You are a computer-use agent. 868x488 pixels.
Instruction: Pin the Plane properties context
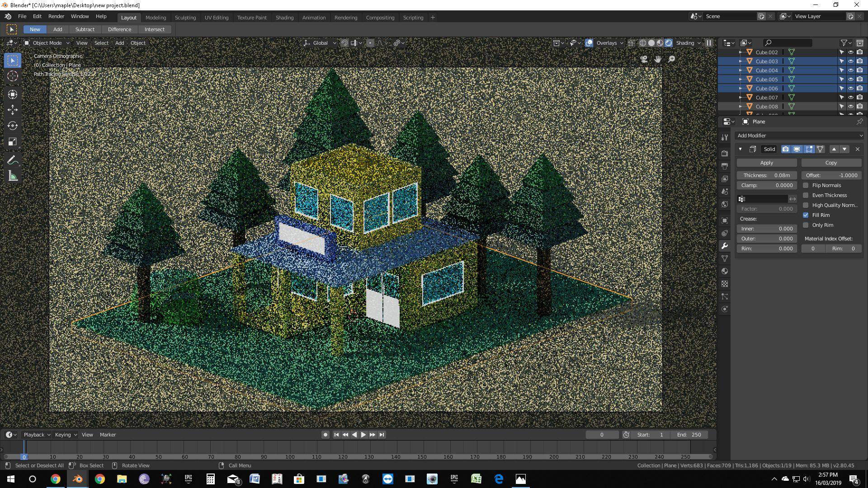point(859,122)
